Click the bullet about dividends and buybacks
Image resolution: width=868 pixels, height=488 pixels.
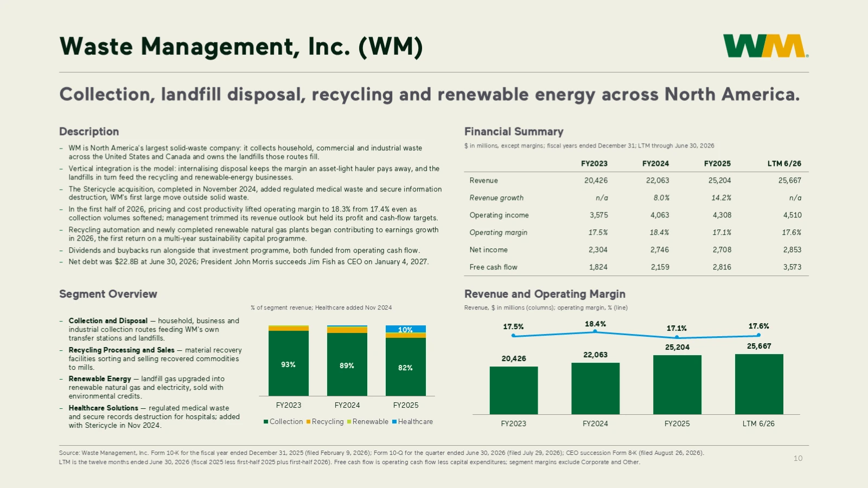click(x=244, y=251)
